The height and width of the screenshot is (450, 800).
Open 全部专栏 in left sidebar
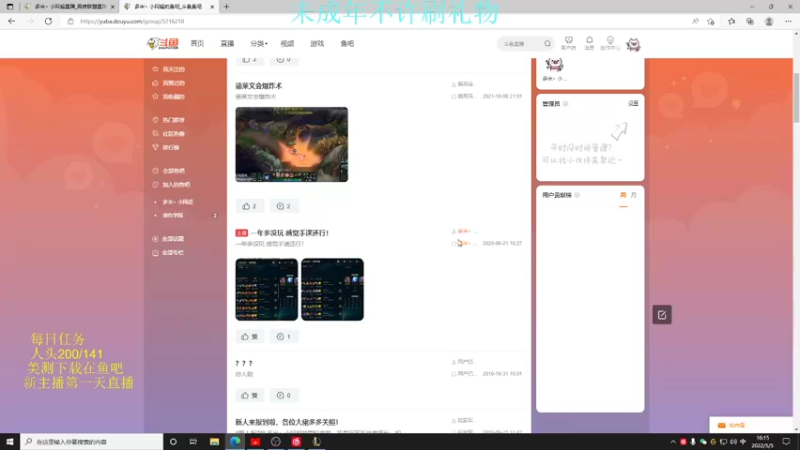[x=169, y=253]
